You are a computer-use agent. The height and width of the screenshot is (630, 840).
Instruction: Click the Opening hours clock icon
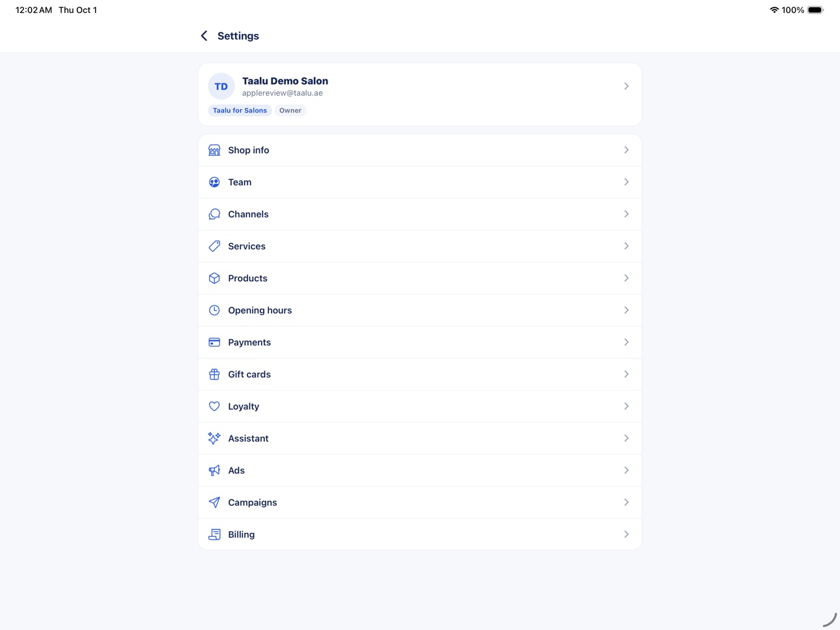coord(214,310)
